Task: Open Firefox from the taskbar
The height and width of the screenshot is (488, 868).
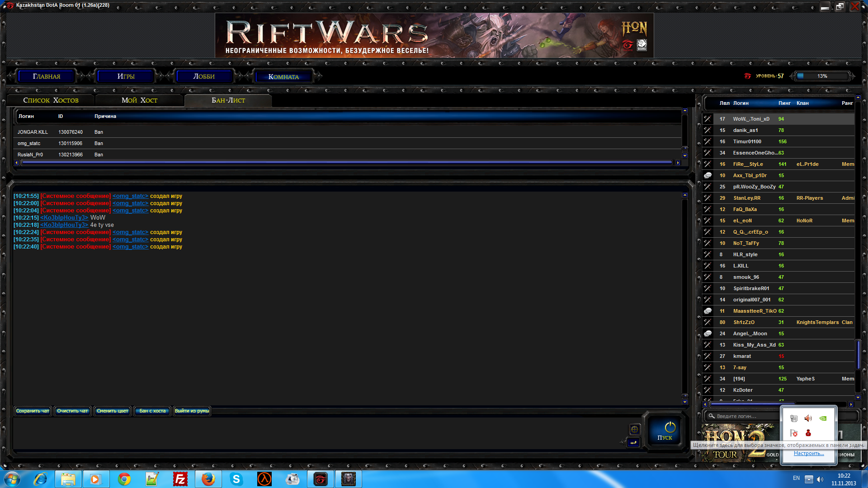Action: 208,479
